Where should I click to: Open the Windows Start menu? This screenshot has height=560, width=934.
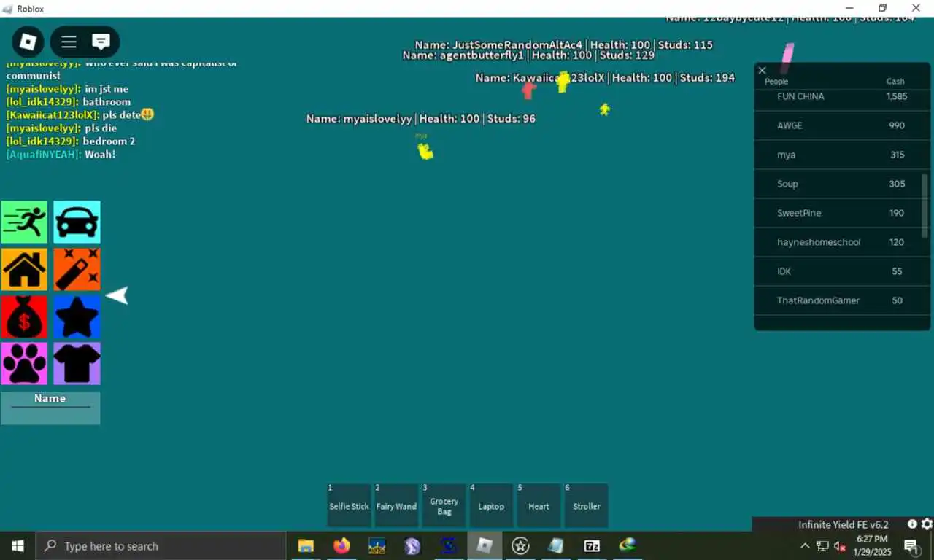point(18,545)
